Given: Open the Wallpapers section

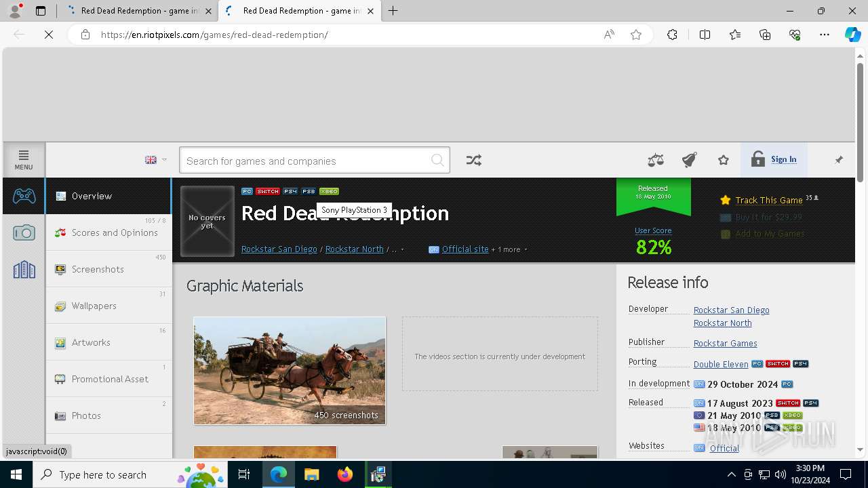Looking at the screenshot, I should (x=108, y=306).
